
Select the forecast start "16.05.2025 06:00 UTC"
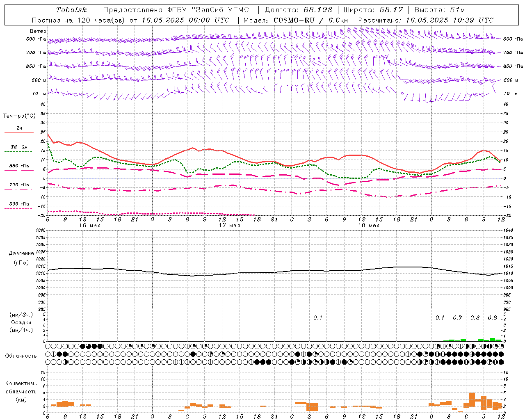(x=185, y=20)
